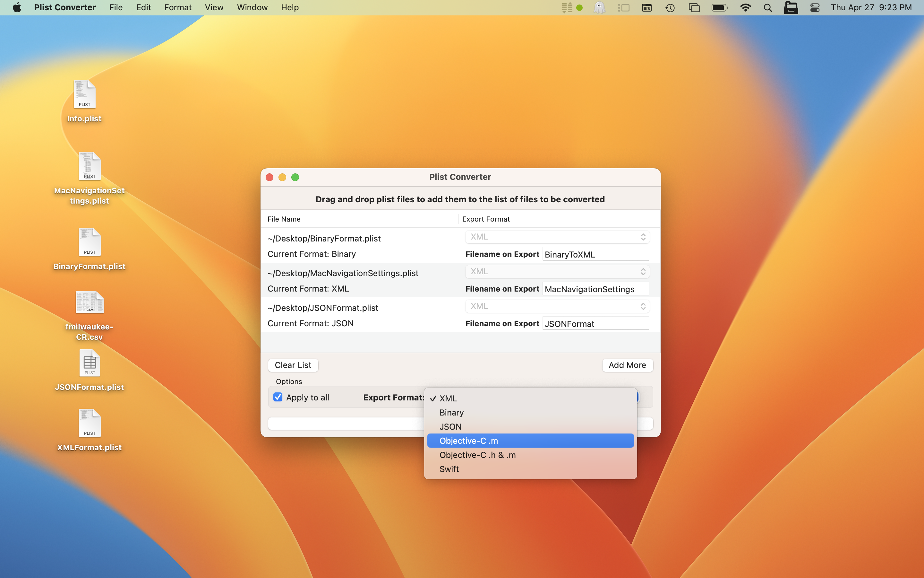This screenshot has width=924, height=578.
Task: Open export format dropdown for BinaryFormat.plist row
Action: [x=558, y=237]
